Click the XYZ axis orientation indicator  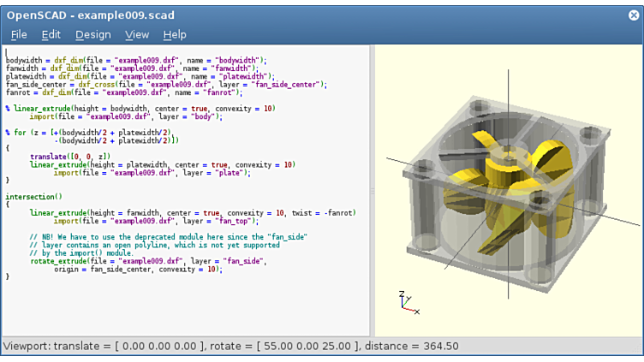click(x=407, y=300)
